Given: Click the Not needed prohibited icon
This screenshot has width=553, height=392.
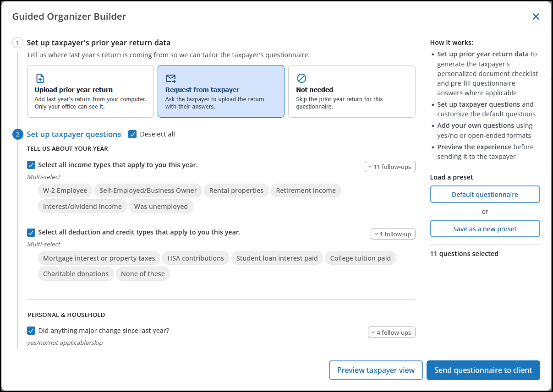Looking at the screenshot, I should coord(301,78).
